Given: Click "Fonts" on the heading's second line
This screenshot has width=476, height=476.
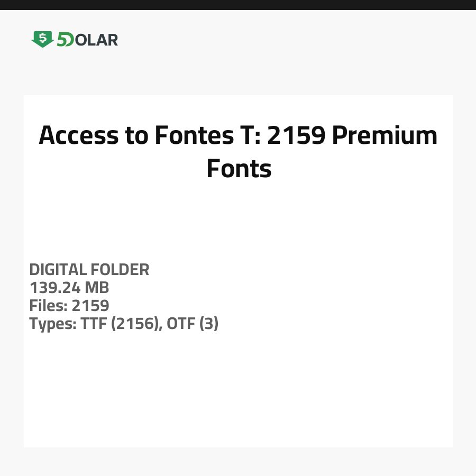Looking at the screenshot, I should (239, 168).
